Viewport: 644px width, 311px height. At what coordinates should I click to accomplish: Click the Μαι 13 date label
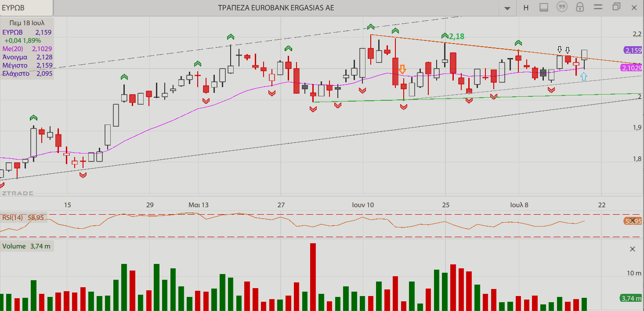point(199,205)
